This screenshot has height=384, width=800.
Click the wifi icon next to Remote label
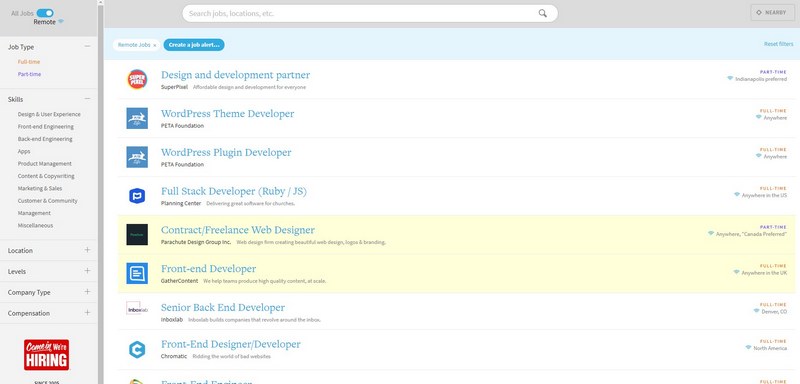[x=61, y=22]
